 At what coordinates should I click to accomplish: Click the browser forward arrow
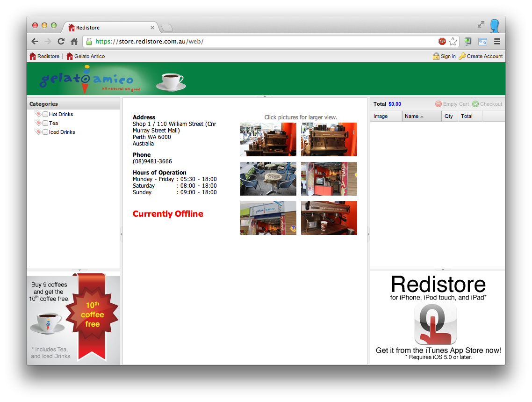click(x=48, y=42)
